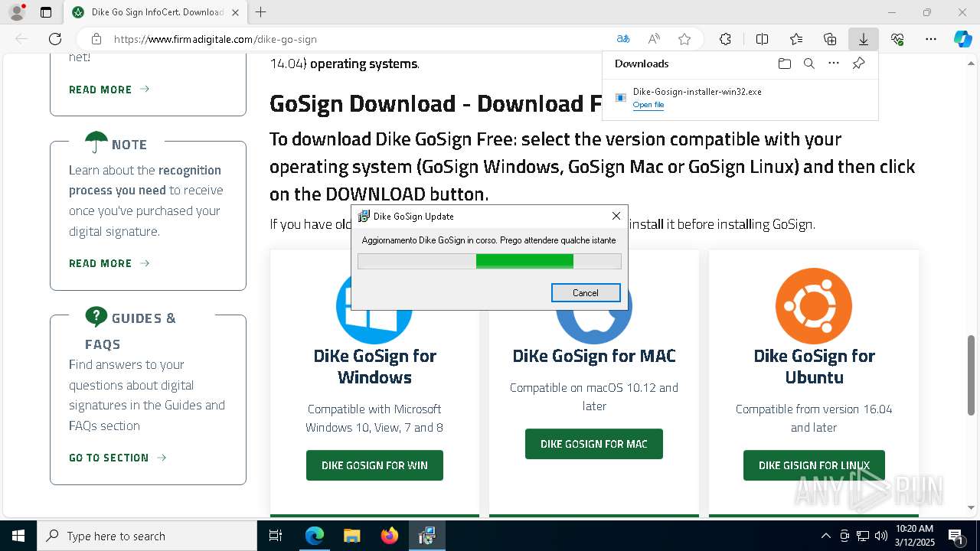Follow the GO TO SECTION link
Image resolution: width=980 pixels, height=551 pixels.
pyautogui.click(x=118, y=458)
